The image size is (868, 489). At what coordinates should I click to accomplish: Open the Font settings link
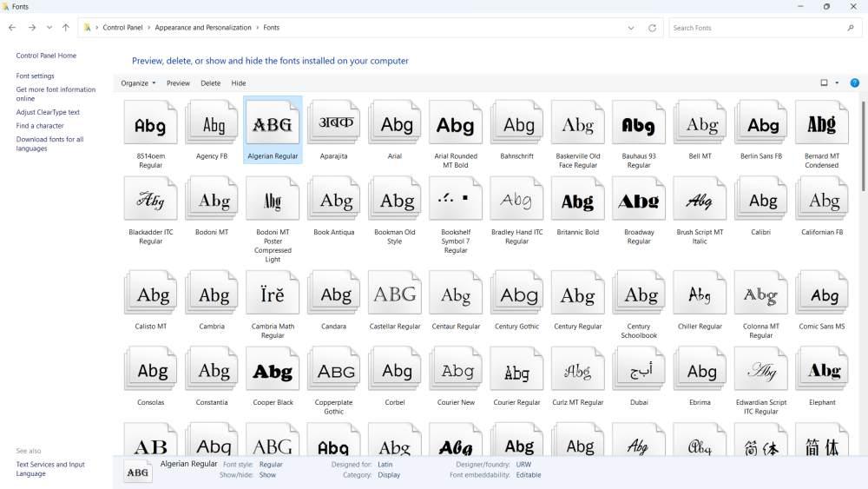pos(35,76)
